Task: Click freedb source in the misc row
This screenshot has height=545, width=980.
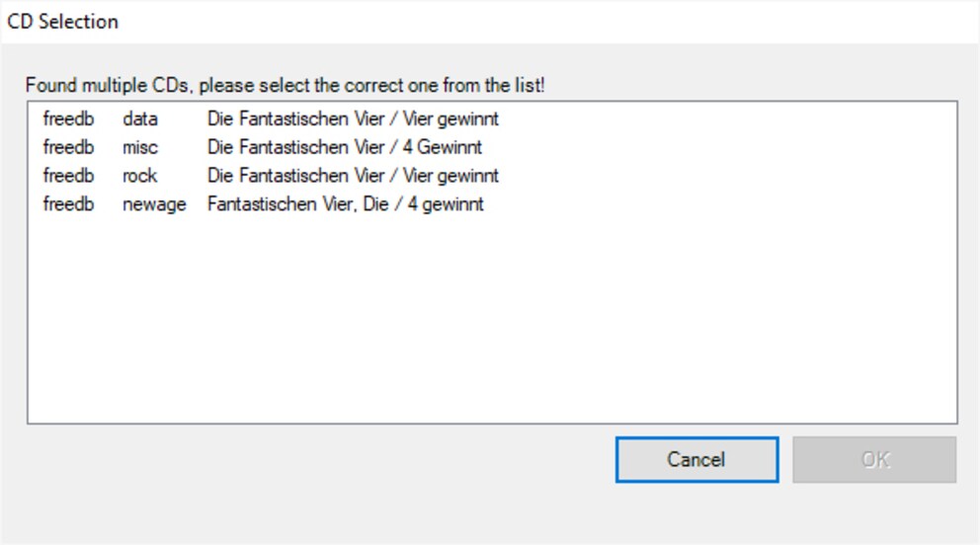Action: coord(68,147)
